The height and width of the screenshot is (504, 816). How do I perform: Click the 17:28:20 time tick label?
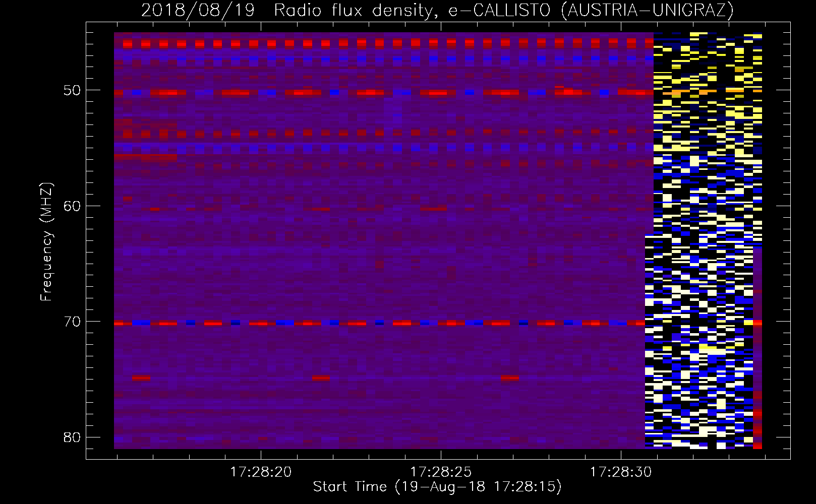(x=261, y=472)
